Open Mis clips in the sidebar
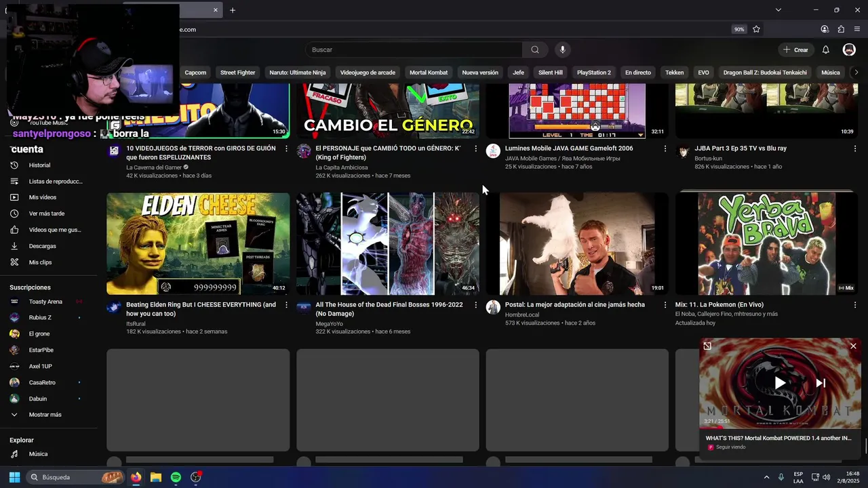This screenshot has width=868, height=488. (49, 262)
